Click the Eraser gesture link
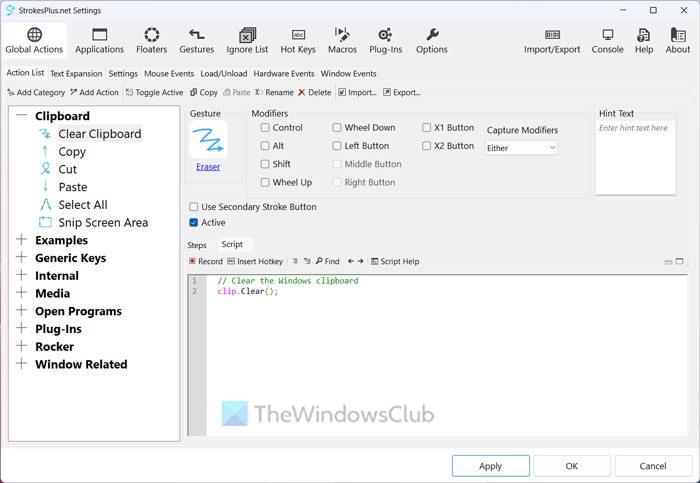This screenshot has height=483, width=700. point(208,167)
